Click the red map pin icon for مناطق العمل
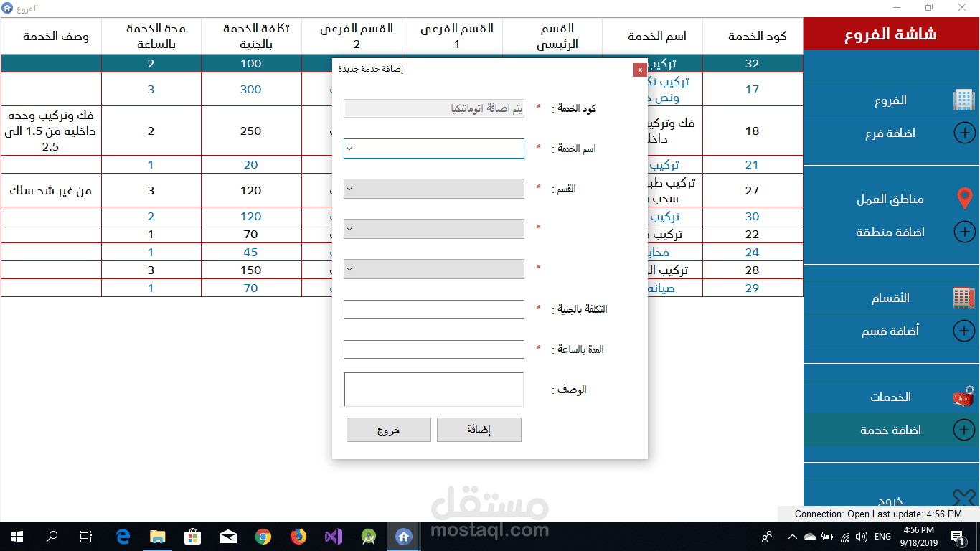Screen dimensions: 980x551 965,199
